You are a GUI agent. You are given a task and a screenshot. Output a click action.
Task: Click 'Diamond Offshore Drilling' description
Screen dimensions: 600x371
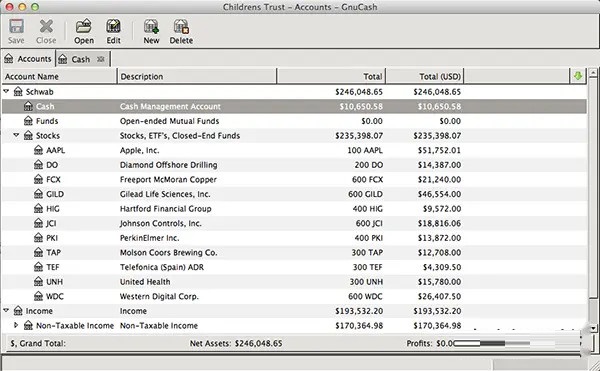click(168, 165)
